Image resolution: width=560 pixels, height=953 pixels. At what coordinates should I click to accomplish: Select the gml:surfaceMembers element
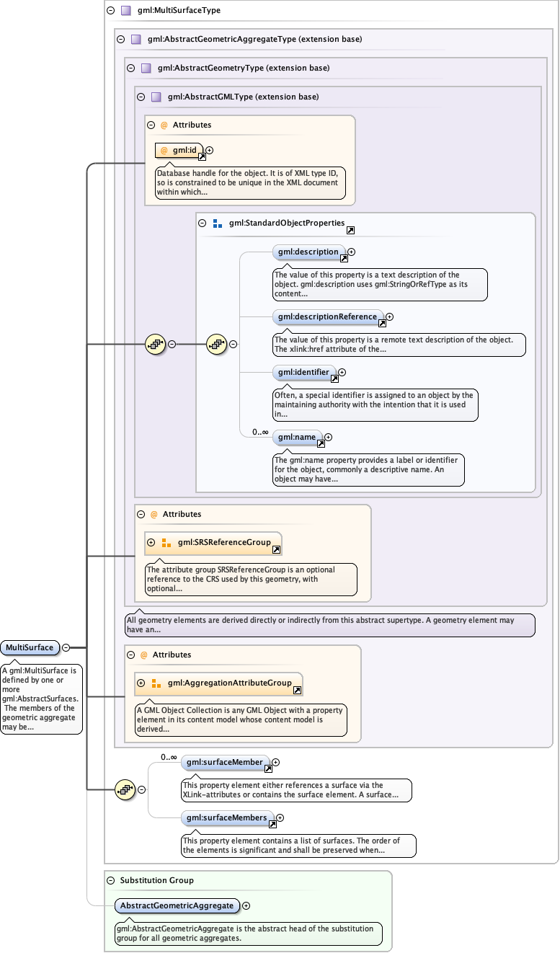coord(226,817)
